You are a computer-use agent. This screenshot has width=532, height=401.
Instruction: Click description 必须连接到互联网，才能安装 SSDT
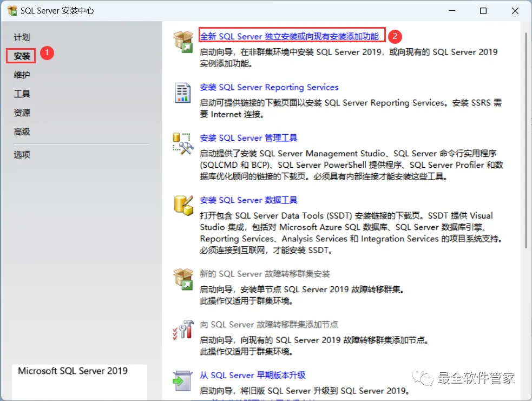pos(266,251)
